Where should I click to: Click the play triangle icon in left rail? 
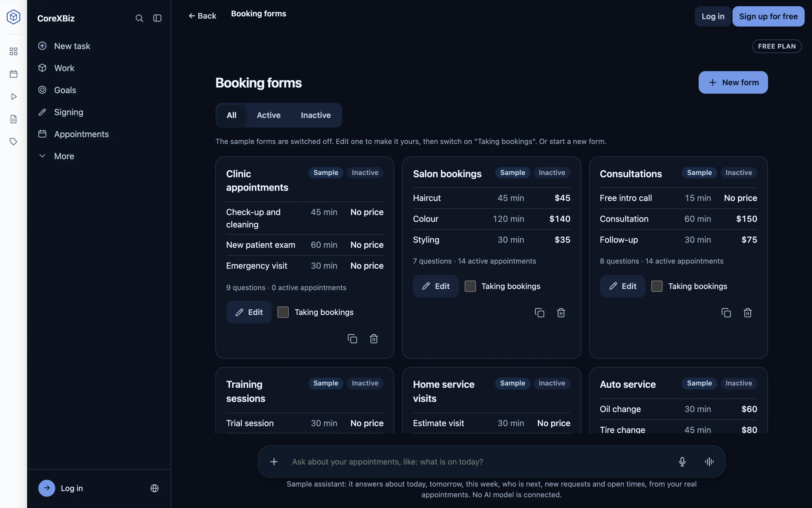pos(14,97)
